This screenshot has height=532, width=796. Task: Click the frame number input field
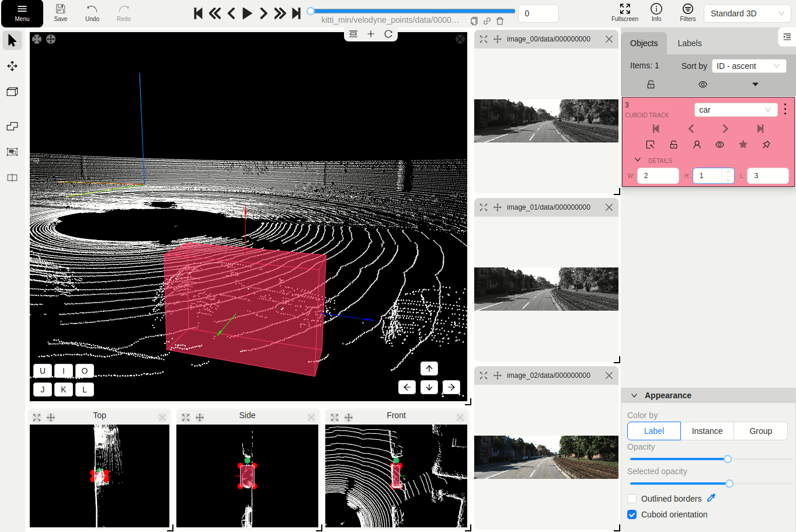click(x=538, y=13)
